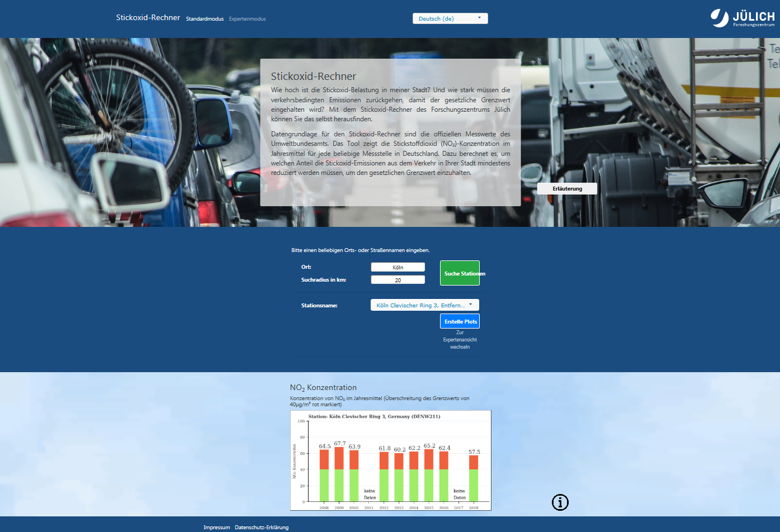Click the Suchradius in km input field
Viewport: 780px width, 532px height.
tap(398, 280)
